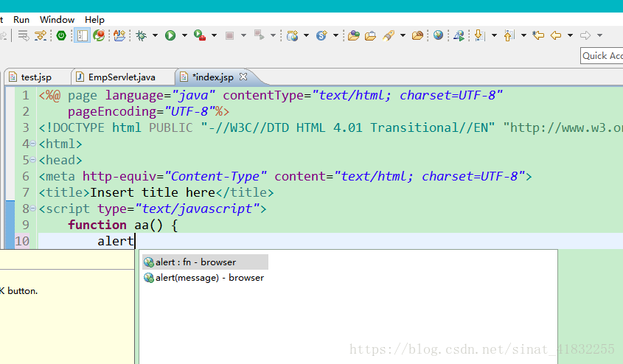Viewport: 623px width, 364px height.
Task: Click the folder icon with brown sphere
Action: click(x=417, y=35)
